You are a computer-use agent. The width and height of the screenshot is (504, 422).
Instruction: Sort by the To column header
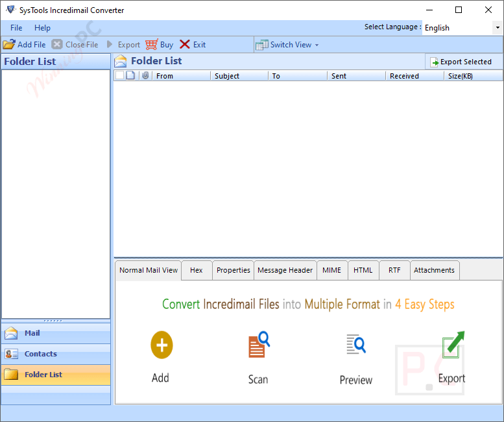pyautogui.click(x=298, y=75)
